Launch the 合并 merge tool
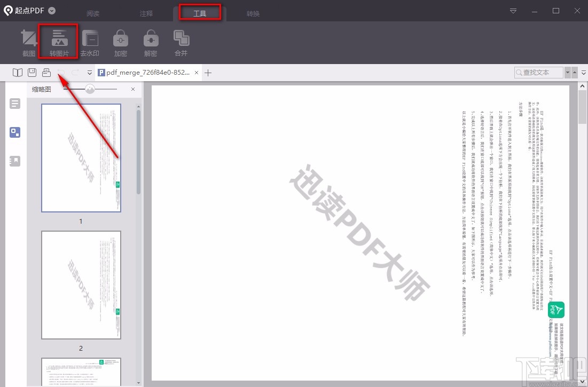Image resolution: width=588 pixels, height=387 pixels. pyautogui.click(x=181, y=43)
